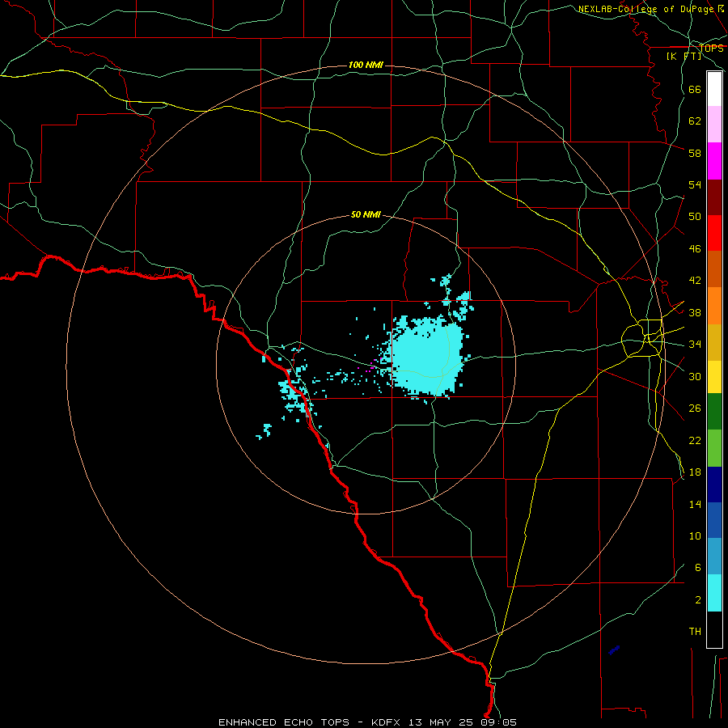Screen dimensions: 728x728
Task: Click the '100 NMI' range ring label
Action: 366,65
